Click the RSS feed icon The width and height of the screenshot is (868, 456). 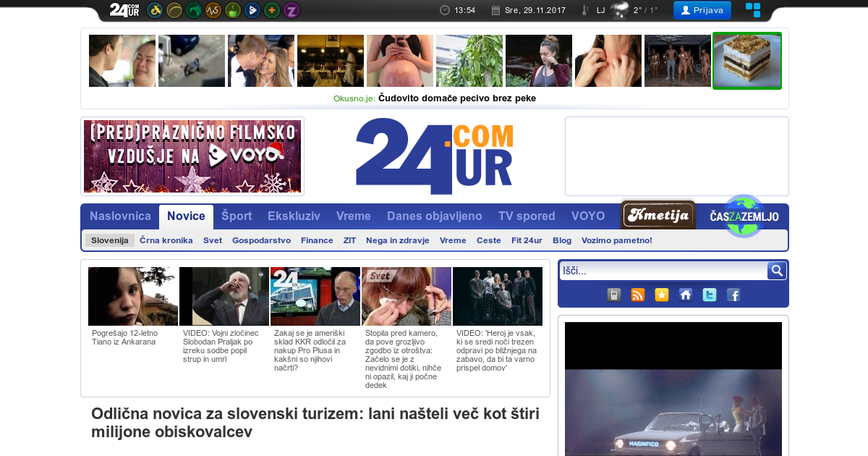click(x=638, y=295)
